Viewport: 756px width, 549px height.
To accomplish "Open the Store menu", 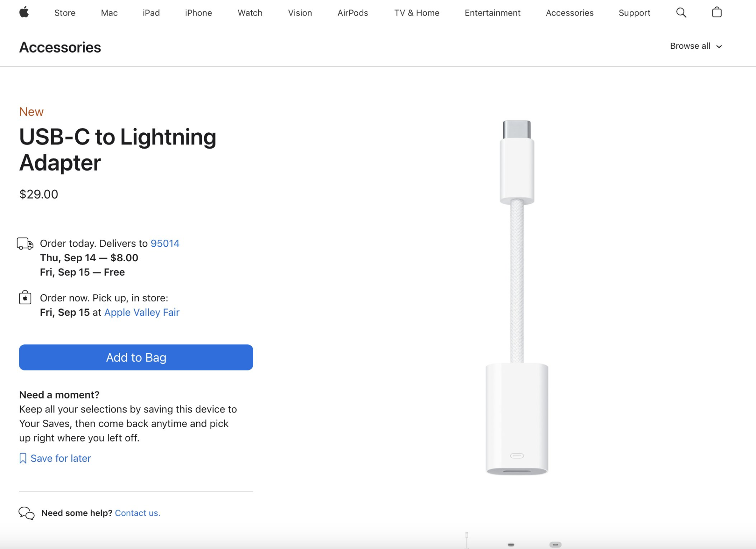I will click(65, 13).
